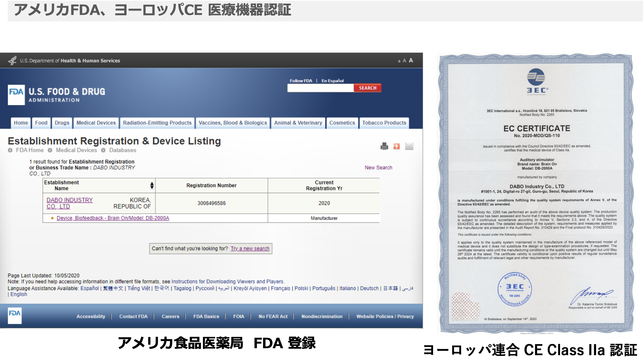The height and width of the screenshot is (364, 644).
Task: Click the red SEARCH button
Action: point(367,88)
